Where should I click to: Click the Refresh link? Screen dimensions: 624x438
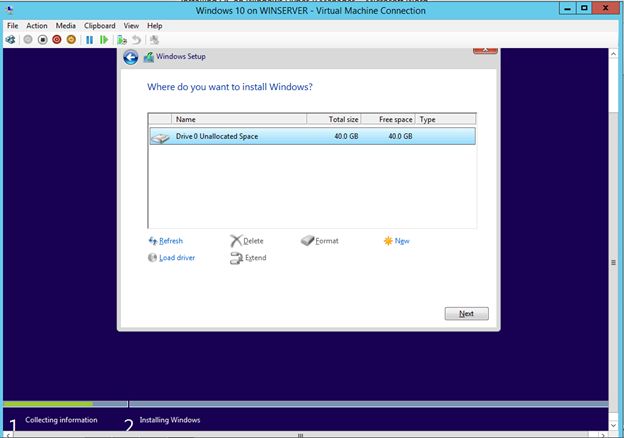(x=171, y=241)
